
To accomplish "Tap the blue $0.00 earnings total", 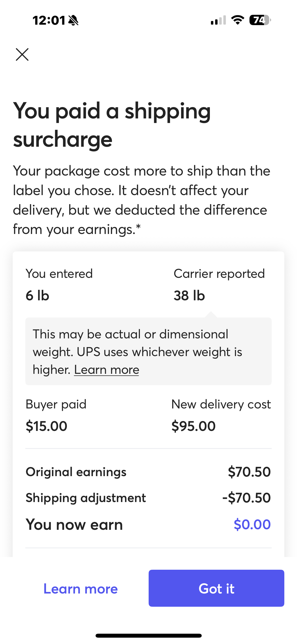I will pyautogui.click(x=252, y=524).
